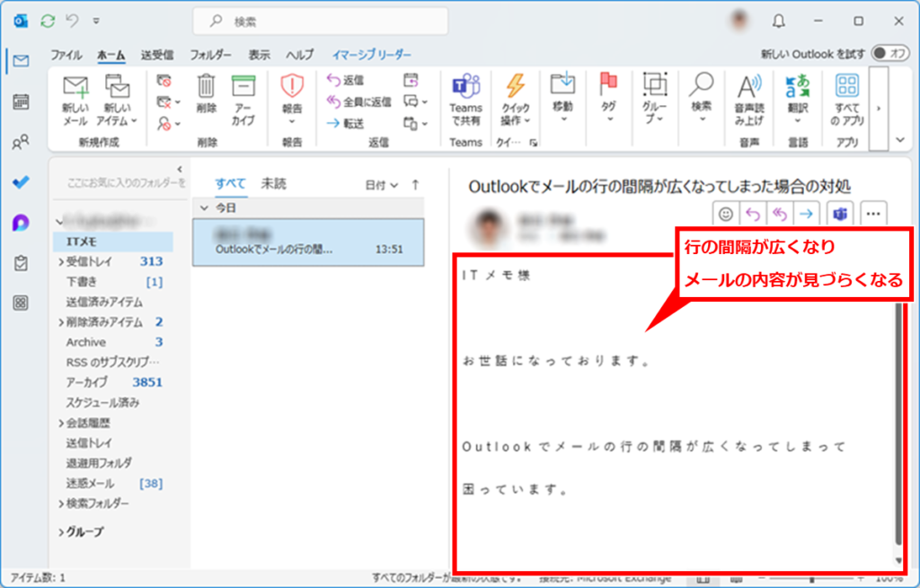
Task: Open すべてのアプリ all apps button
Action: coord(847,101)
